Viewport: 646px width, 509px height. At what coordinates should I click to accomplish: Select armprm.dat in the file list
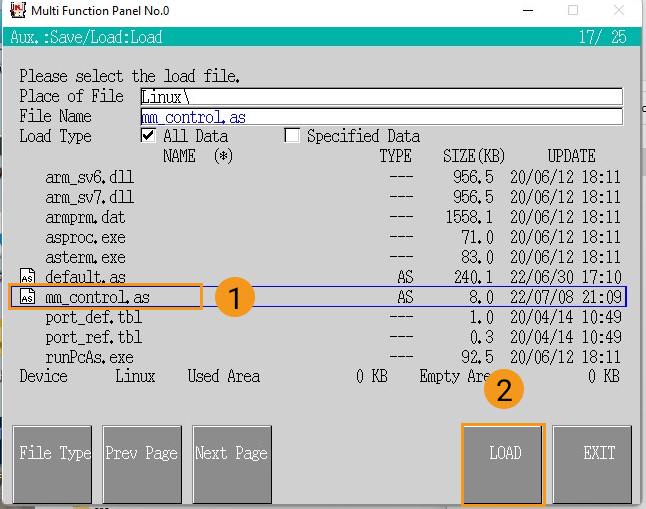[86, 217]
